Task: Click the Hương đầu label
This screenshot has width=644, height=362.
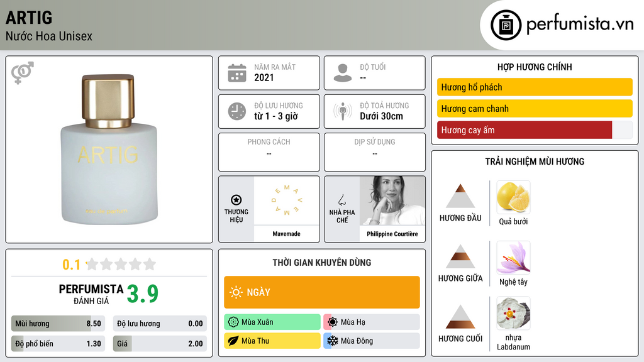Action: 460,218
